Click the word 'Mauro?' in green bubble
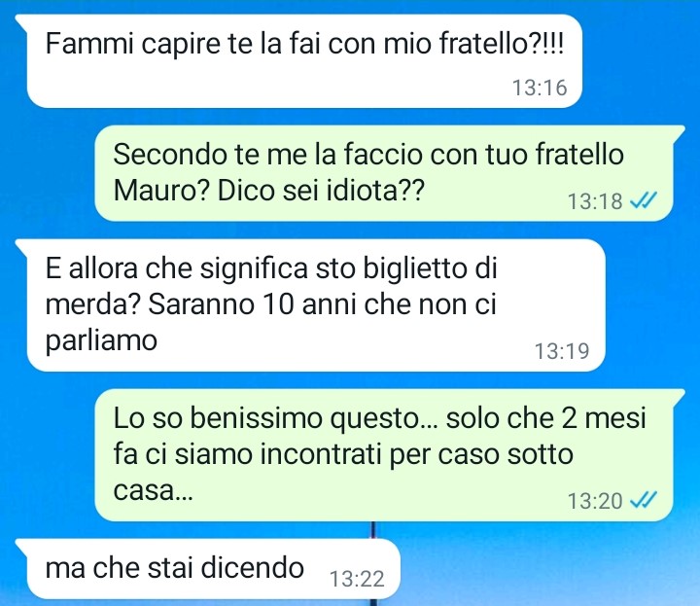700x606 pixels. click(x=161, y=191)
